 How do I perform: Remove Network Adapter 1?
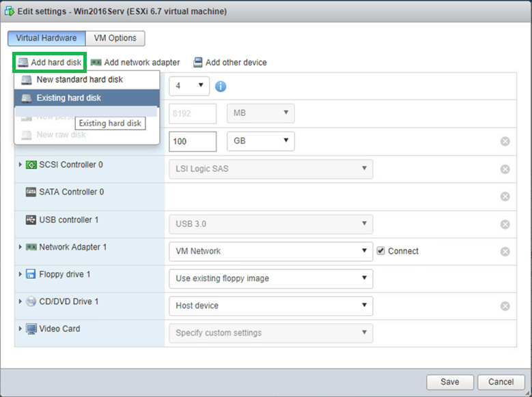[505, 252]
